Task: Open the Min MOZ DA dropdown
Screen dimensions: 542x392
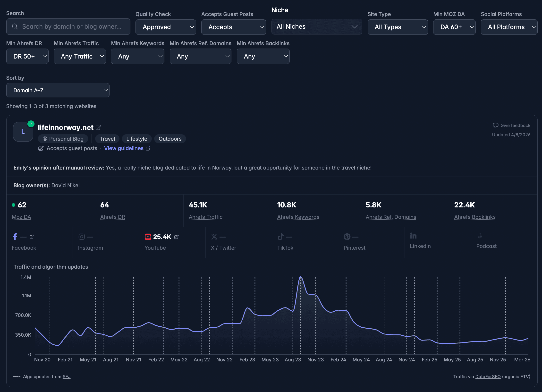Action: click(x=454, y=27)
